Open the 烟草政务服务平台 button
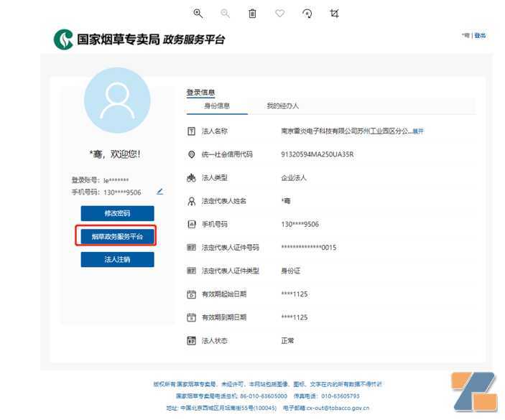Screen dimensions: 505x420 (117, 236)
